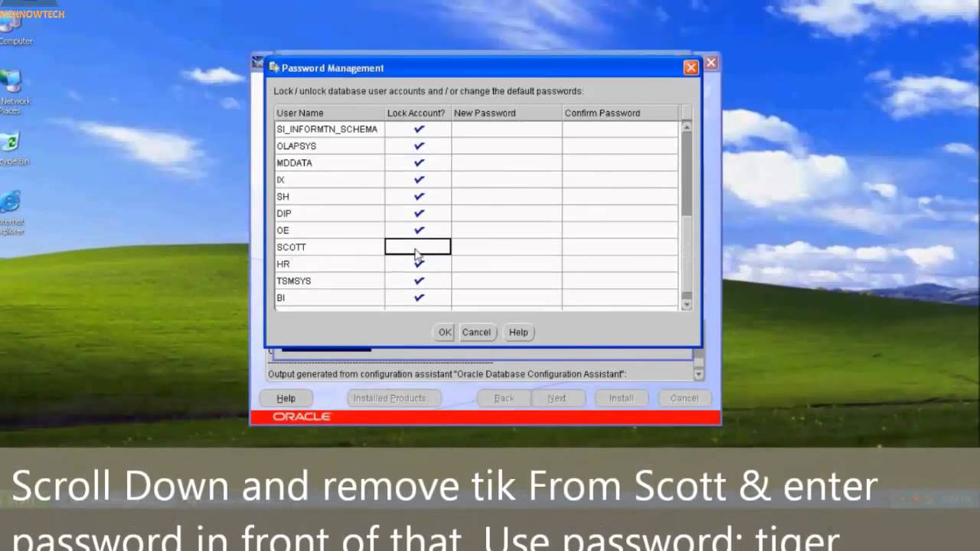The image size is (980, 551).
Task: Click scroll up arrow of user table
Action: 686,126
